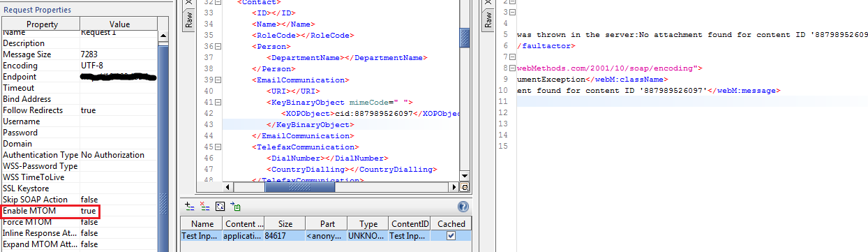Image resolution: width=868 pixels, height=252 pixels.
Task: Click the remove attachment icon
Action: [204, 207]
